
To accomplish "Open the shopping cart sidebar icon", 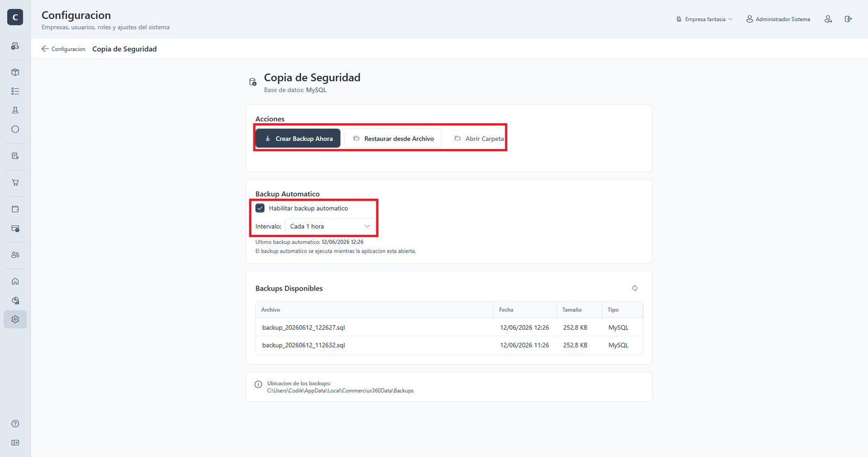I will coord(15,183).
